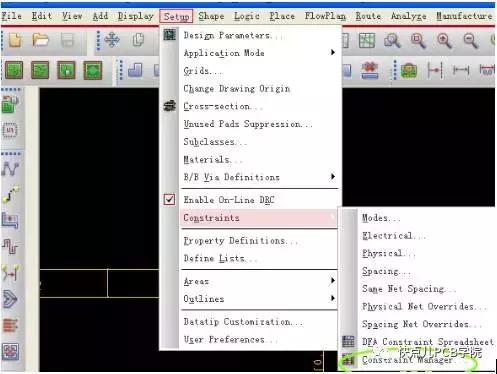Select Physical constraints entry
497x374 pixels.
(x=388, y=253)
